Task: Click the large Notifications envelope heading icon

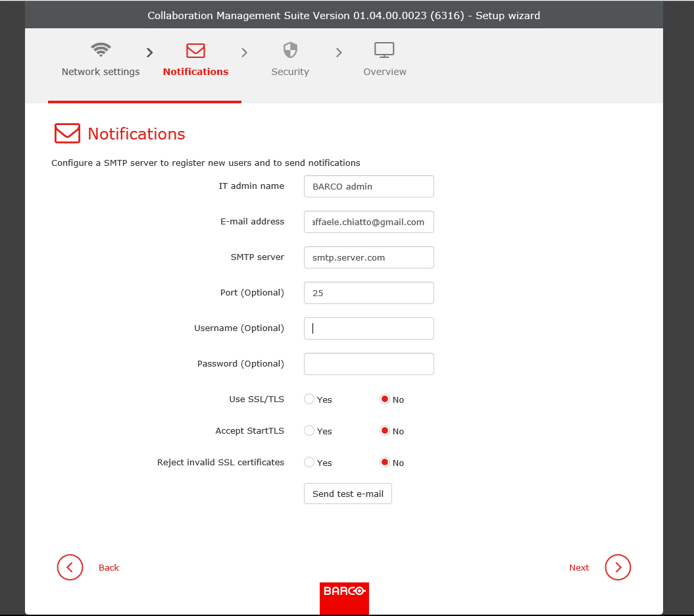Action: [x=67, y=134]
